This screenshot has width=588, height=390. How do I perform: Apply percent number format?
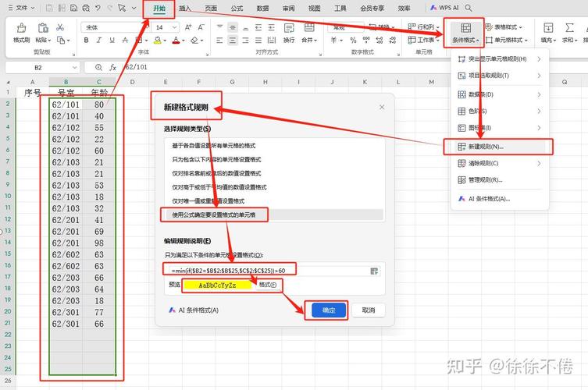click(x=353, y=40)
